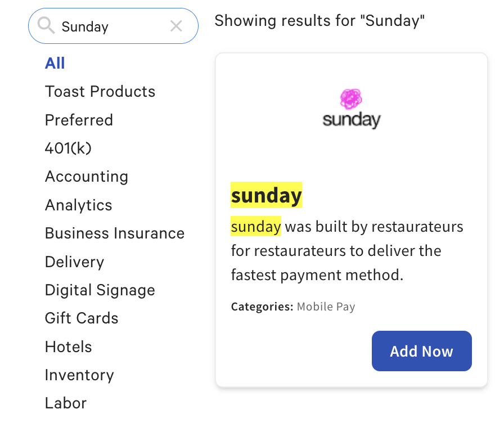The image size is (504, 423).
Task: Choose the 401(k) category
Action: [68, 148]
